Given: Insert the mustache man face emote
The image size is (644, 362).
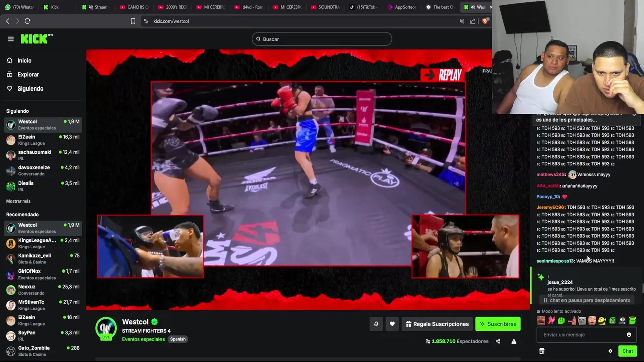Looking at the screenshot, I should click(541, 321).
